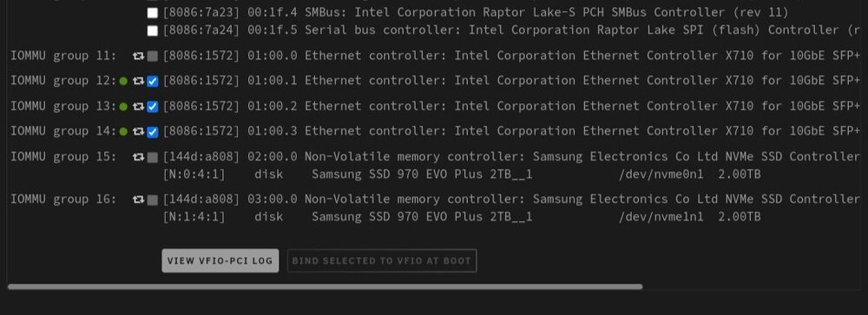Click the horizontal scrollbar thumb
868x315 pixels.
(x=325, y=286)
